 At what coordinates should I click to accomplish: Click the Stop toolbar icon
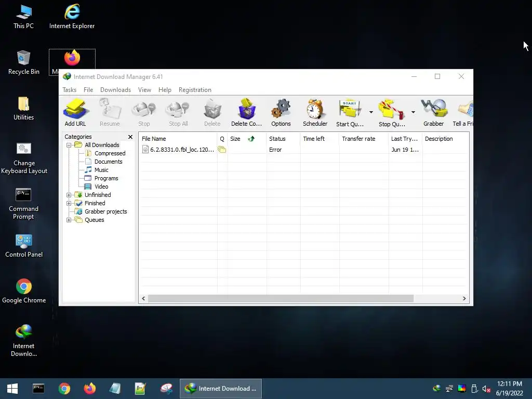pyautogui.click(x=144, y=113)
